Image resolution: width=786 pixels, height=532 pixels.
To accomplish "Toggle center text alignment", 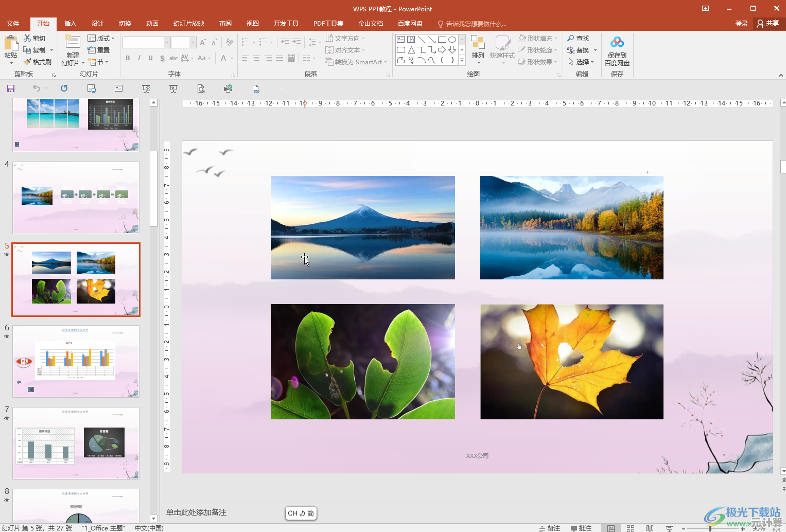I will pos(256,58).
